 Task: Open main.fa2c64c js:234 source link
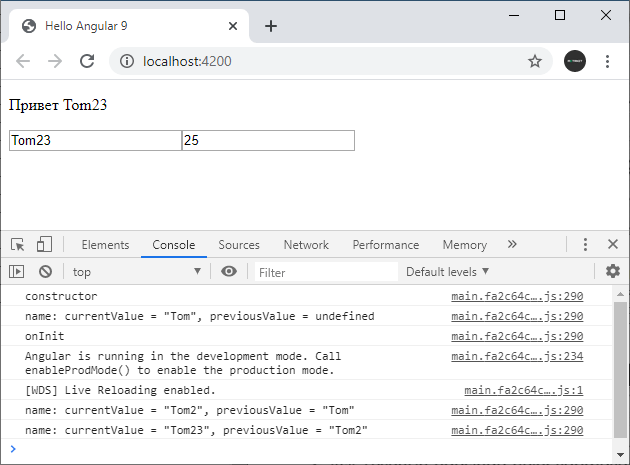coord(516,356)
